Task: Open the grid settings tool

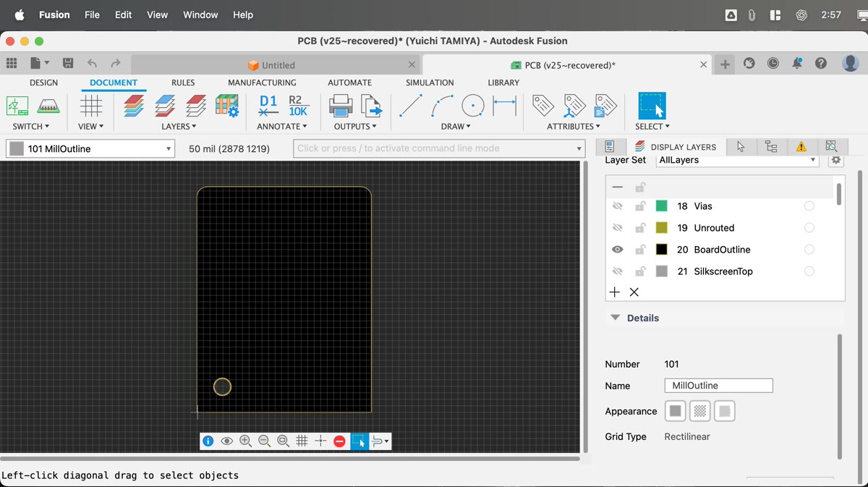Action: 91,106
